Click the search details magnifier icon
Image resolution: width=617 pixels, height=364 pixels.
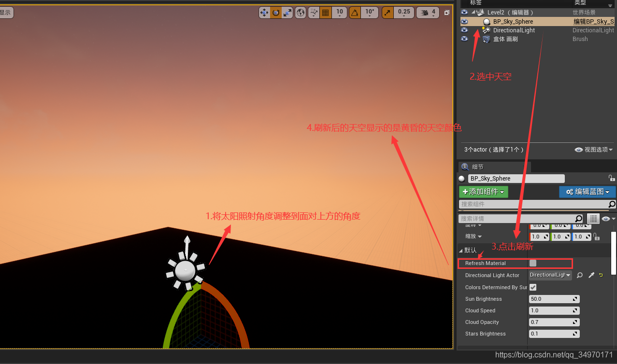pos(579,219)
